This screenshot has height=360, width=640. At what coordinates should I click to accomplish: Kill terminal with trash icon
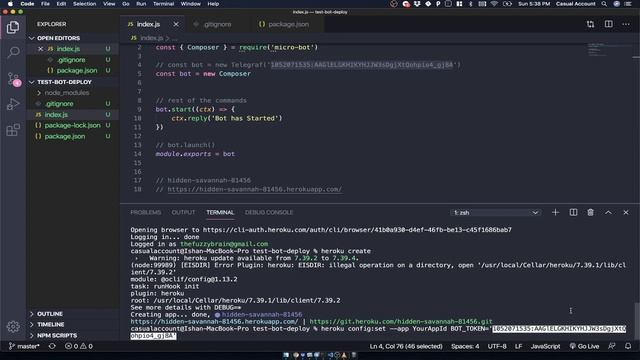[x=590, y=212]
